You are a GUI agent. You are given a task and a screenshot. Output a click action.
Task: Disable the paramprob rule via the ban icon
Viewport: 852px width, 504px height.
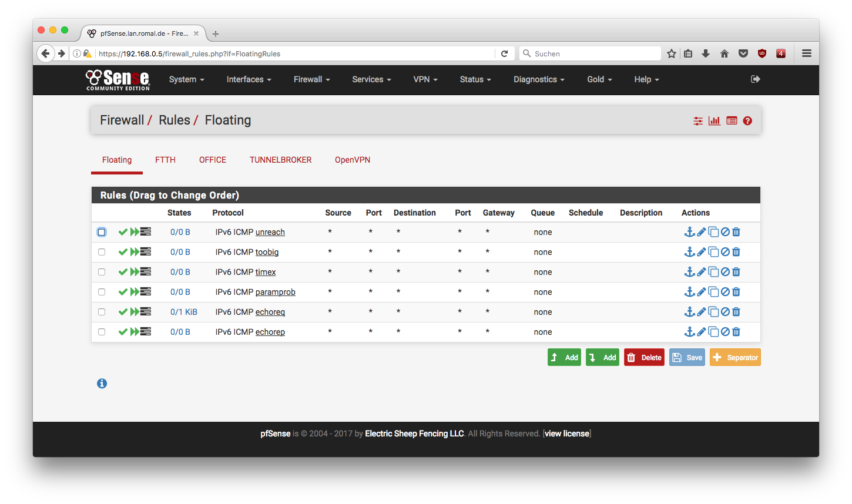click(x=725, y=292)
